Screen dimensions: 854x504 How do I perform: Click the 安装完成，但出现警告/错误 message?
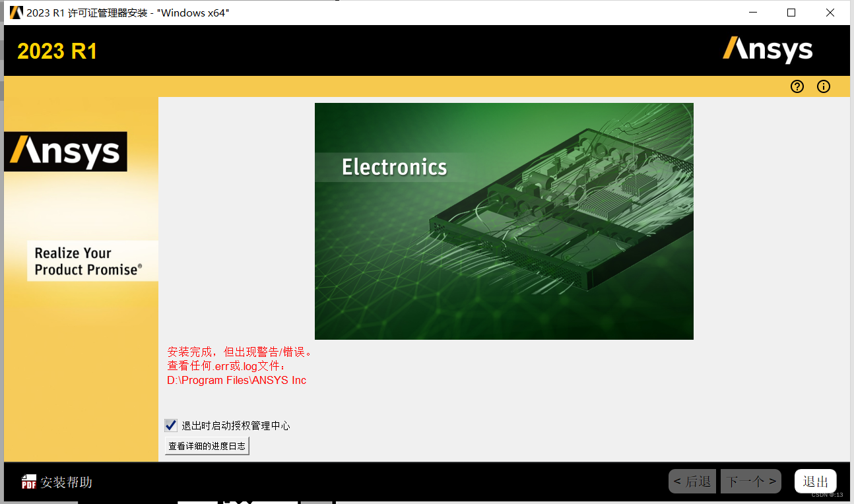pos(239,352)
